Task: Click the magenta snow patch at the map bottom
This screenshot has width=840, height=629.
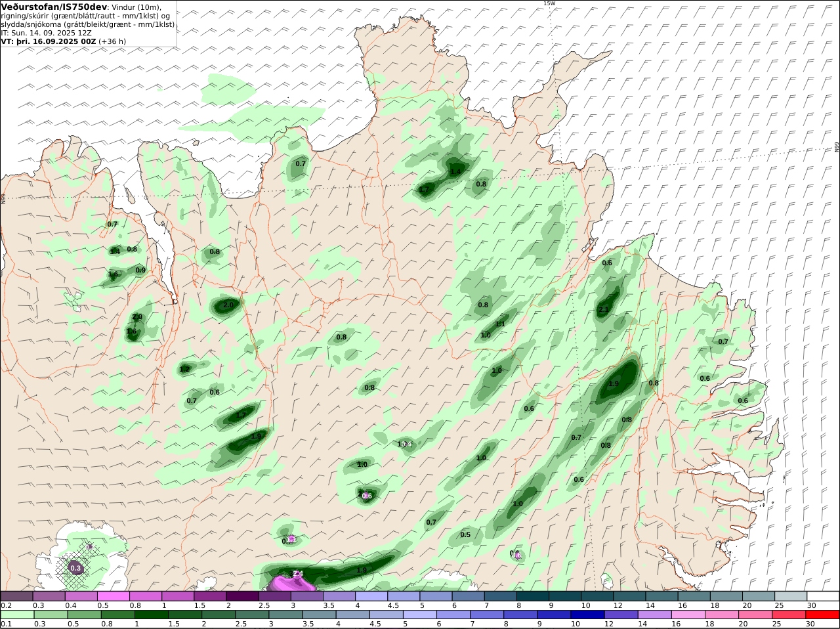Action: 291,582
